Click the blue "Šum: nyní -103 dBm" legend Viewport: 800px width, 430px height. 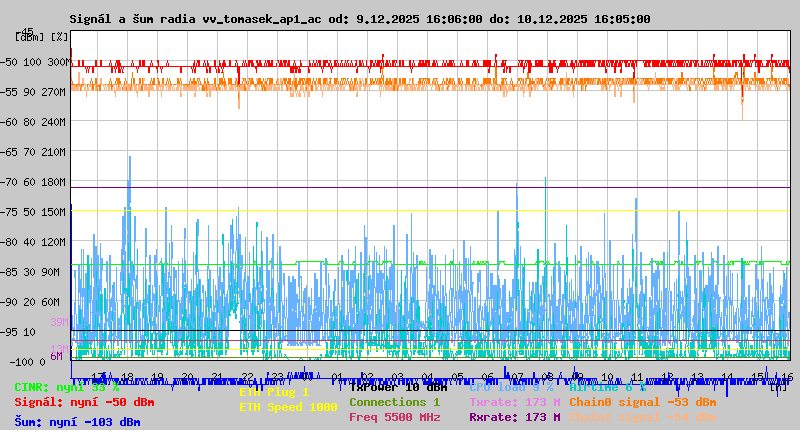(77, 422)
